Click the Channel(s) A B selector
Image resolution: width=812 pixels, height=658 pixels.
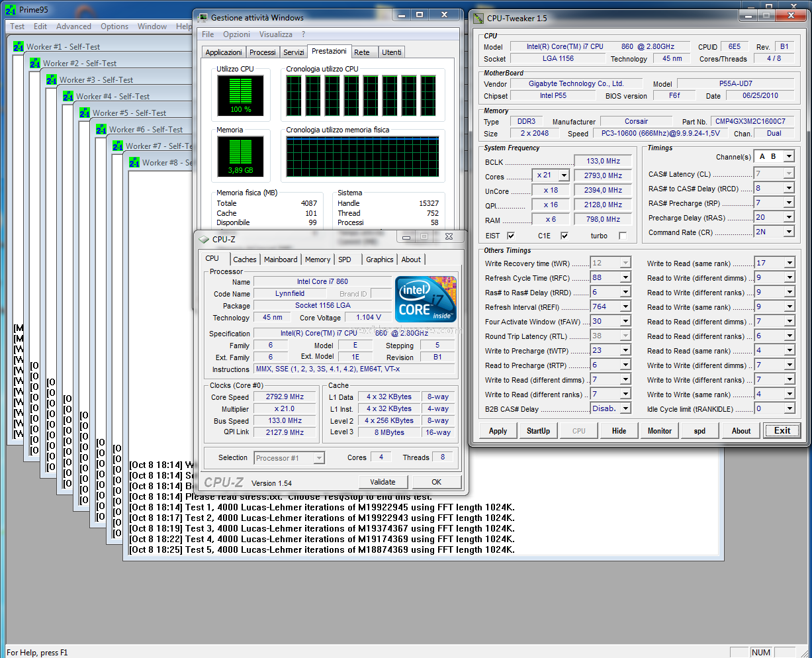(774, 157)
